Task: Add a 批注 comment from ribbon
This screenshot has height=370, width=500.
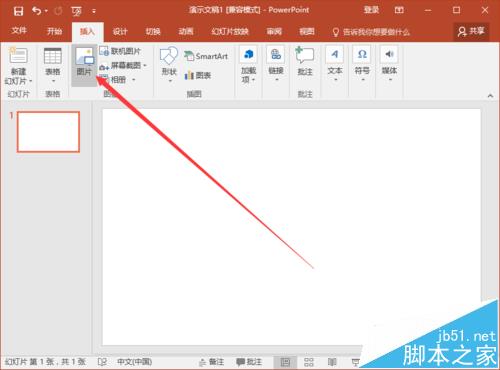Action: [x=305, y=62]
